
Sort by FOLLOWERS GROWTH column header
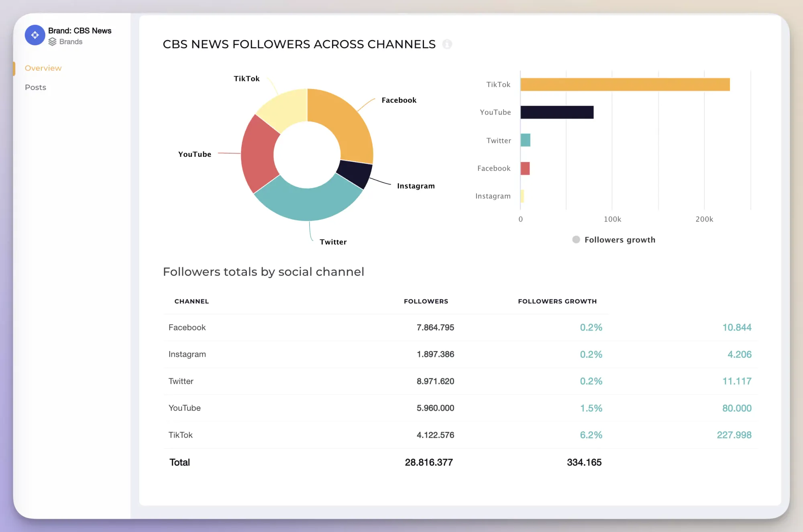[557, 301]
